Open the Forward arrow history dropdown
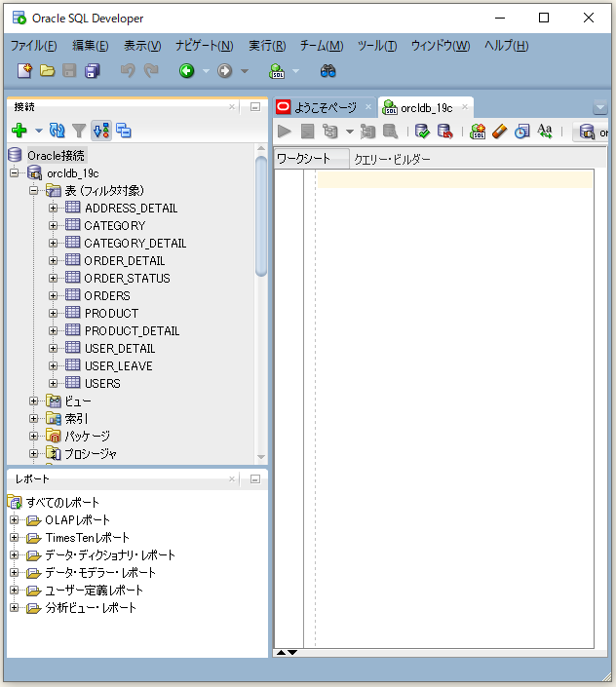This screenshot has width=616, height=687. pyautogui.click(x=245, y=71)
